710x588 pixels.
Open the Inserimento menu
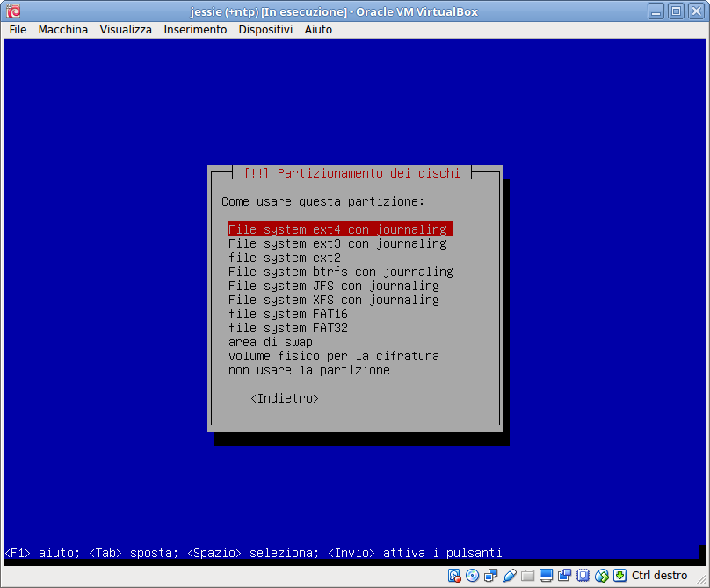point(195,30)
